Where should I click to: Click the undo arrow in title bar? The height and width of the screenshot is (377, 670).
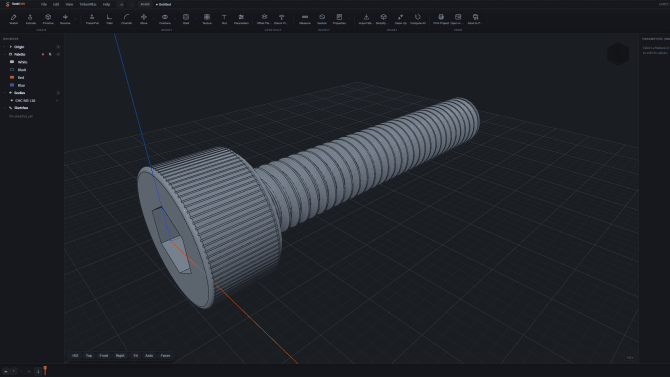tap(122, 4)
